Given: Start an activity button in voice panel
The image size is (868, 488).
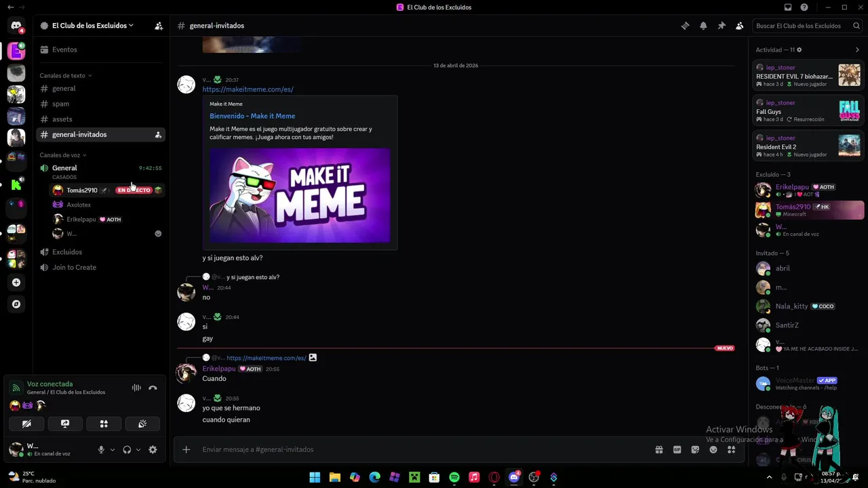Looking at the screenshot, I should click(104, 424).
